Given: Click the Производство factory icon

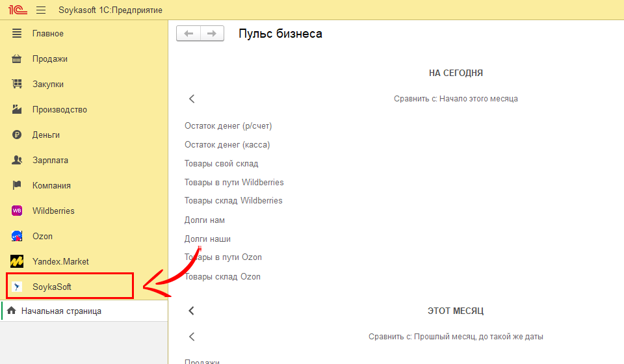Looking at the screenshot, I should click(x=18, y=109).
